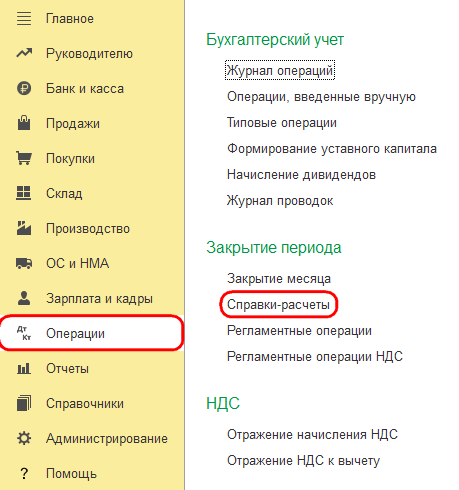The width and height of the screenshot is (459, 490).
Task: Click the grid icon for Склад
Action: tap(24, 193)
